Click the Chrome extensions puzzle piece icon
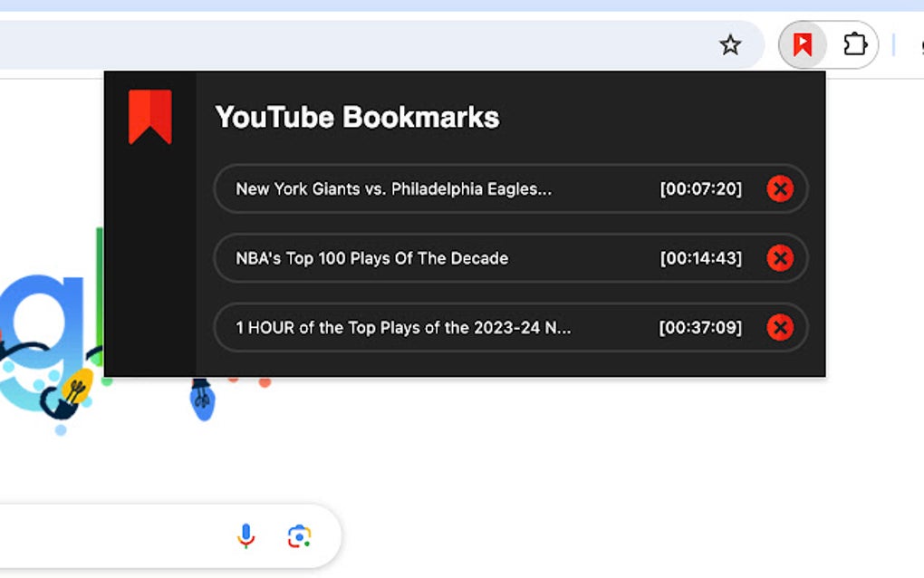This screenshot has width=924, height=578. (855, 43)
